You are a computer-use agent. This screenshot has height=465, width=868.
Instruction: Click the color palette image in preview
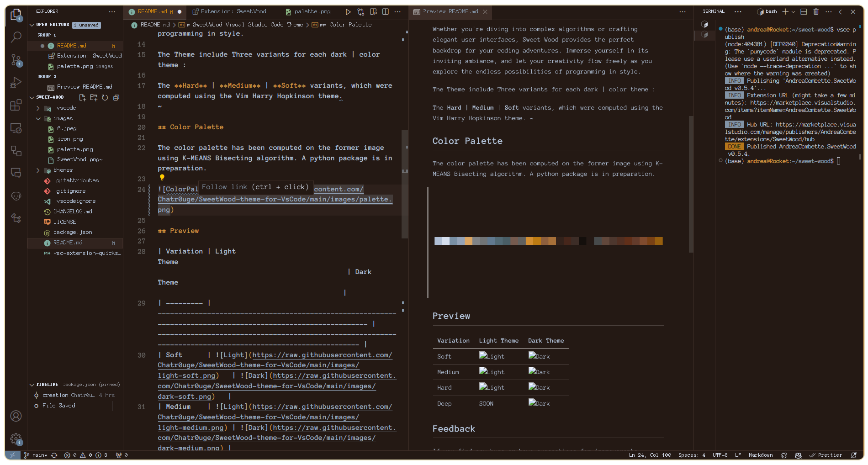point(548,241)
